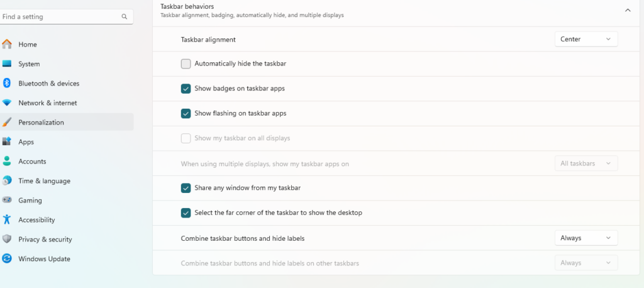Image resolution: width=644 pixels, height=288 pixels.
Task: Collapse the Taskbar behaviors section chevron
Action: point(628,10)
